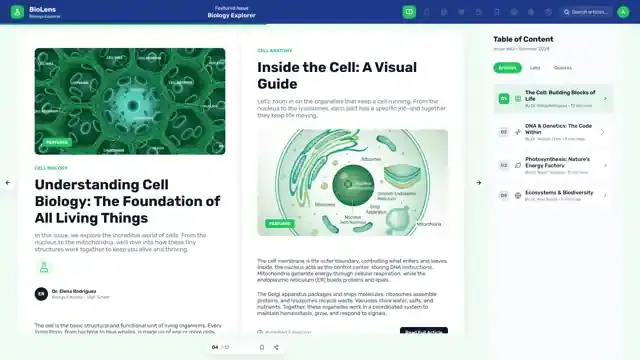
Task: Click the '04 / 12' page indicator
Action: pyautogui.click(x=220, y=347)
